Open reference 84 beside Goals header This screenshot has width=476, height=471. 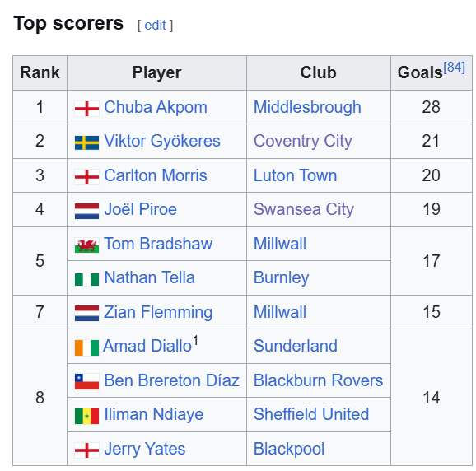[x=454, y=67]
